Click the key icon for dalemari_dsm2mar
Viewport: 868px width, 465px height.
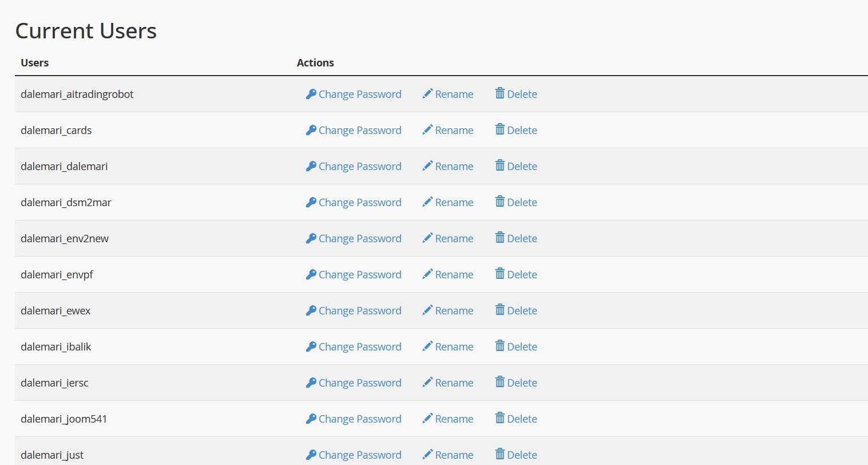tap(311, 202)
